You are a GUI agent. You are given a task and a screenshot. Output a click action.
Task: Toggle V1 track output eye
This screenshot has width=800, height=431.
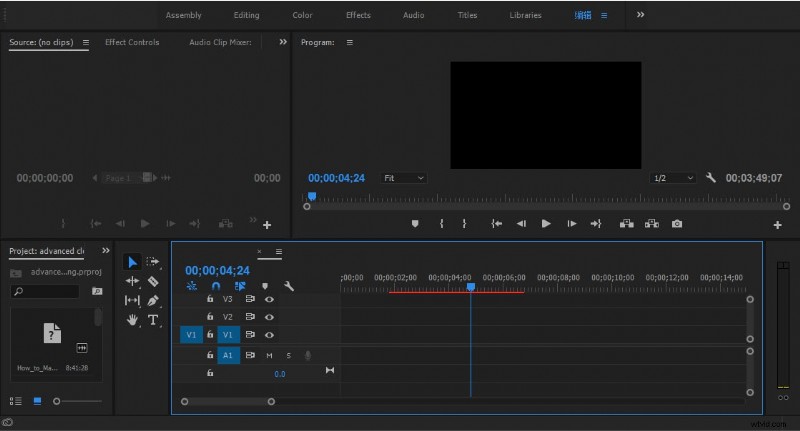269,335
